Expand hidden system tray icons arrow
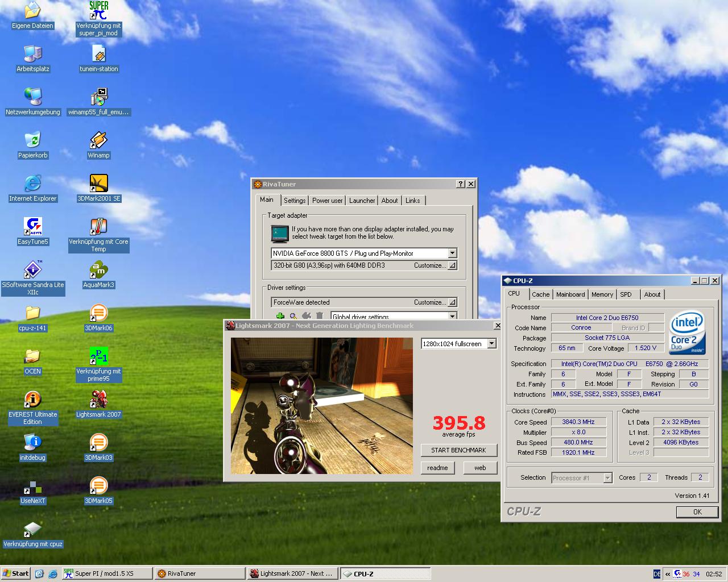The image size is (728, 582). (668, 574)
